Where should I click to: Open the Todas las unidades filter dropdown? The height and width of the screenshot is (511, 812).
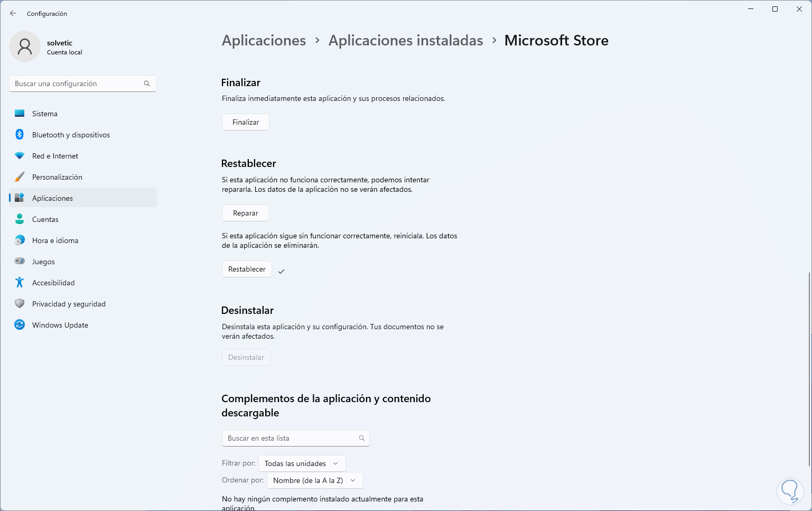click(x=302, y=463)
